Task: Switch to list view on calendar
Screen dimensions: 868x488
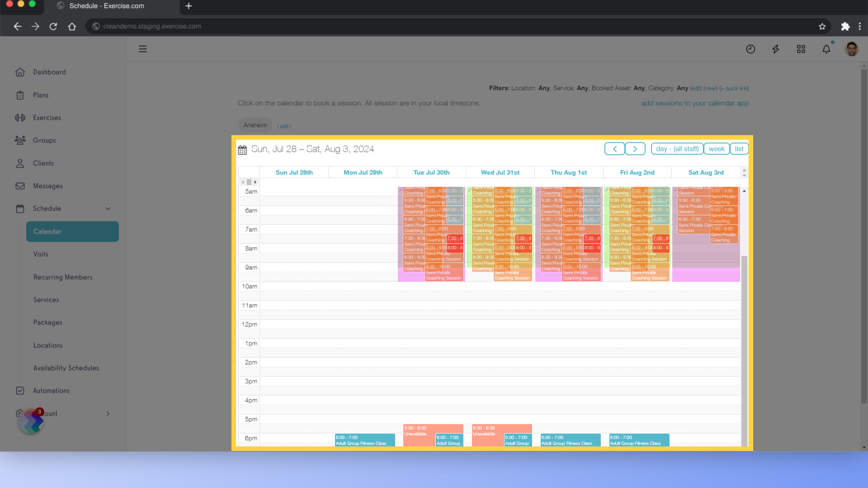Action: coord(739,148)
